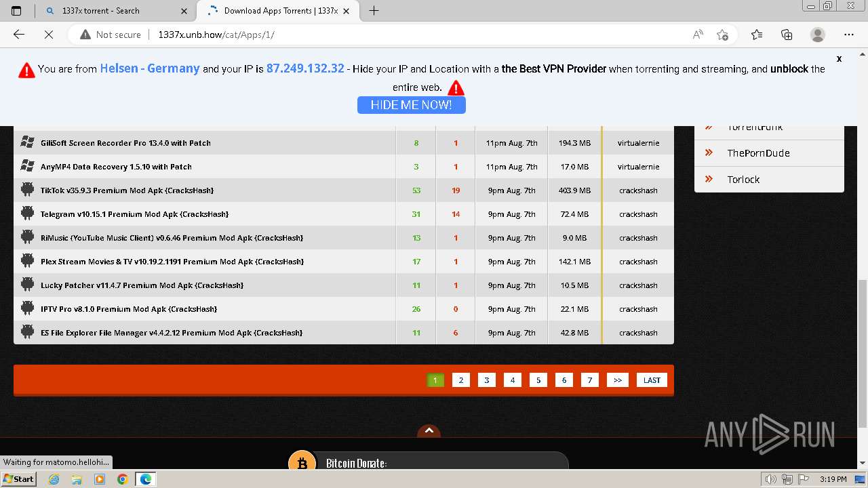The height and width of the screenshot is (488, 868).
Task: Open the Read aloud icon
Action: [698, 35]
